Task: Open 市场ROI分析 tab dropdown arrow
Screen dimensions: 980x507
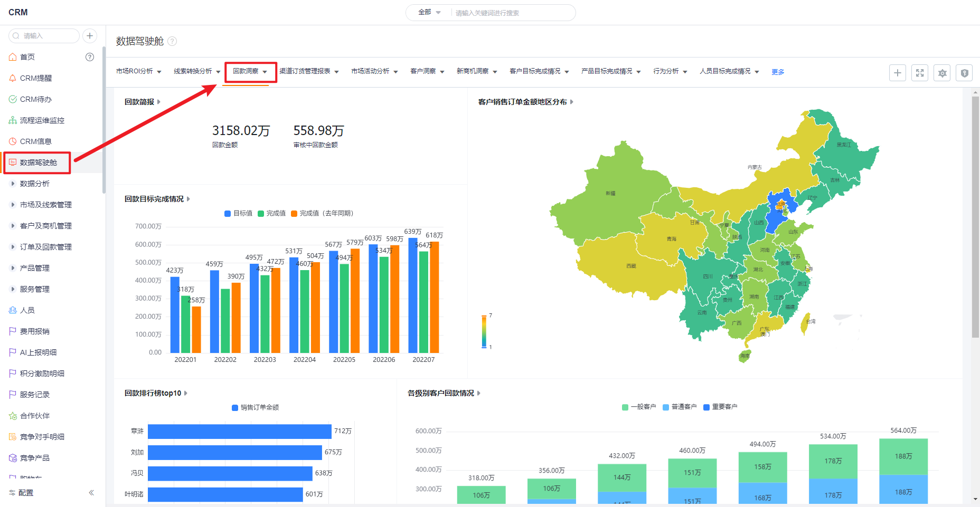Action: (159, 72)
